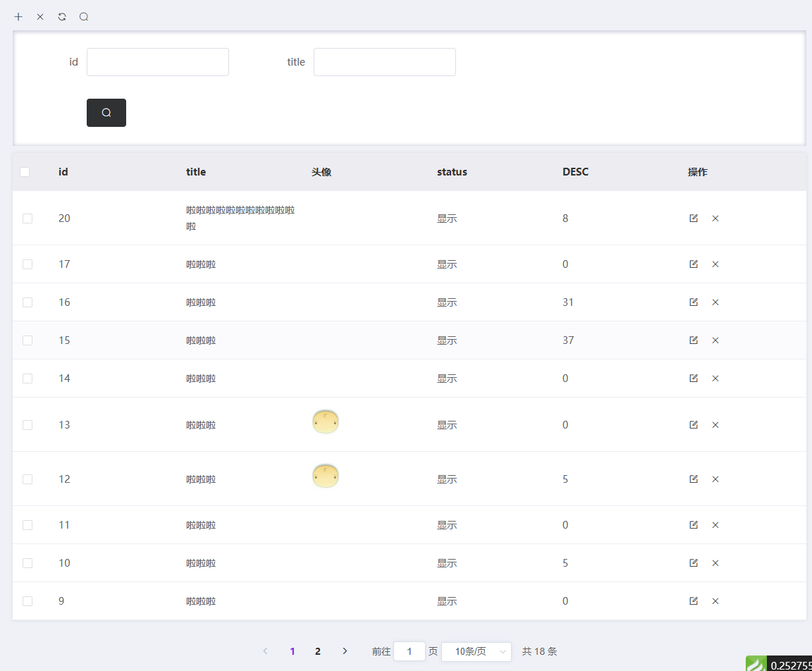Click the previous page arrow
The image size is (812, 671).
click(265, 651)
